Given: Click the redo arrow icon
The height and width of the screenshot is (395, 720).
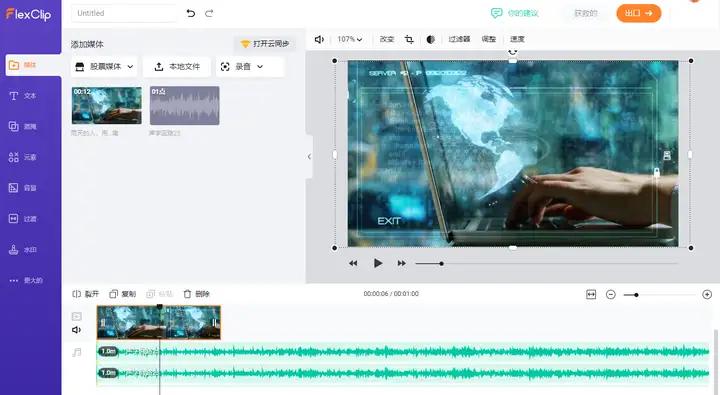Looking at the screenshot, I should (x=209, y=13).
